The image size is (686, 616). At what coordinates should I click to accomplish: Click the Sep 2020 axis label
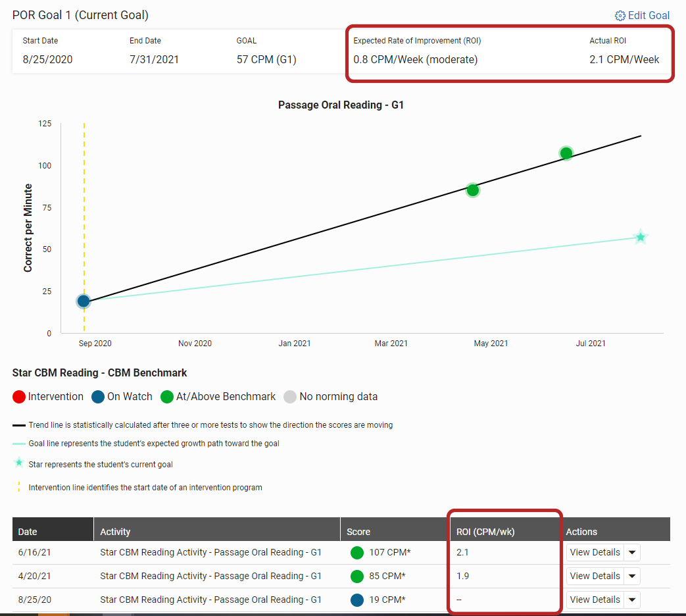coord(95,344)
